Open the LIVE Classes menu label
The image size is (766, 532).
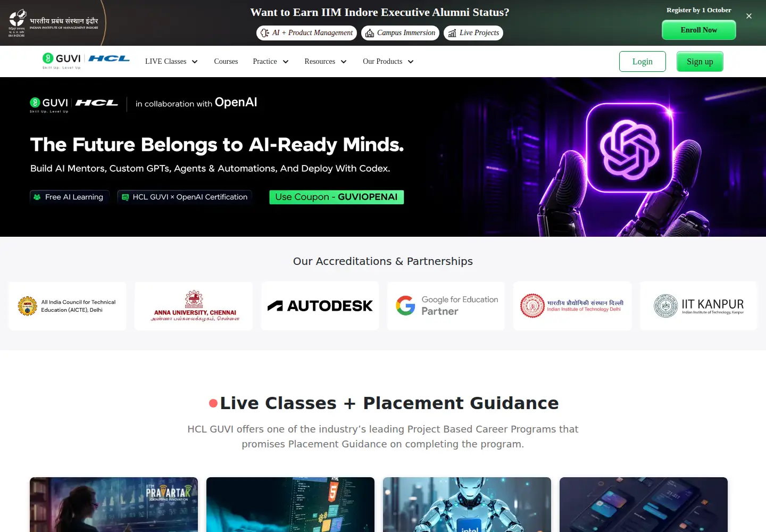click(166, 61)
